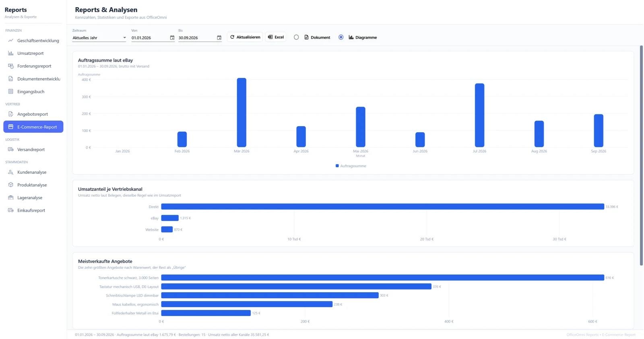Click the "33.396 €" Direkt value
The image size is (644, 339).
click(x=612, y=207)
